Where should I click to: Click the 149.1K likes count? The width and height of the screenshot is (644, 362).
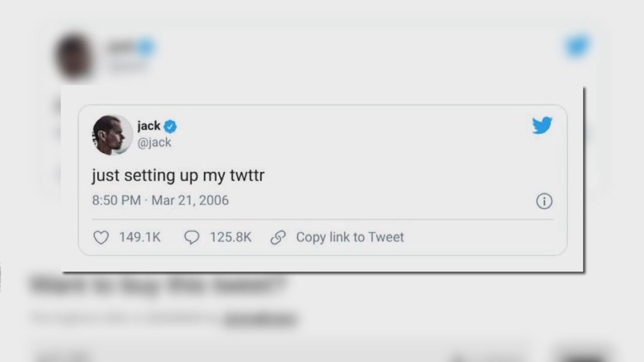tap(140, 237)
